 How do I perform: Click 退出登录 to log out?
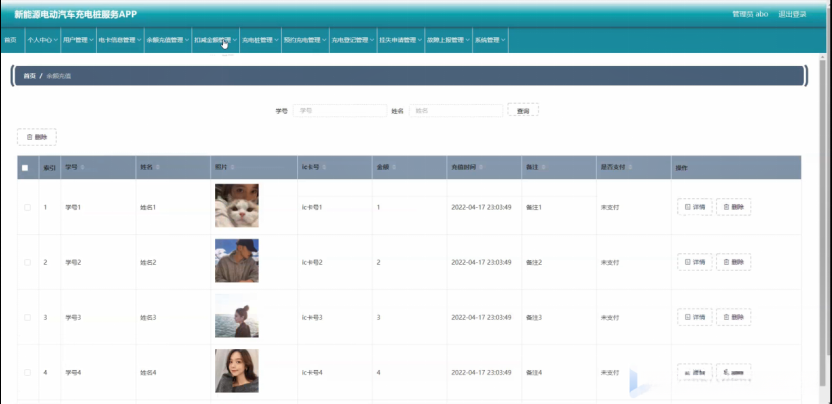[x=792, y=14]
